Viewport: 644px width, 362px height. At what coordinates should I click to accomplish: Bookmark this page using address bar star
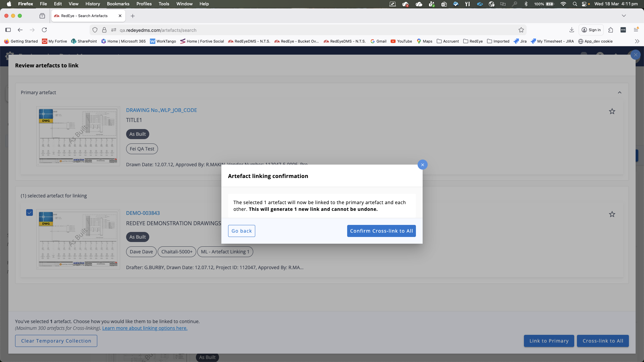click(521, 30)
